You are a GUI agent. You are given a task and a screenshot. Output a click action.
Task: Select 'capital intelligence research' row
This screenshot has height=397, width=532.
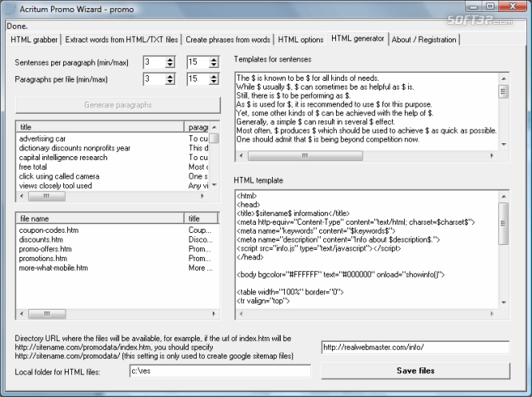pyautogui.click(x=112, y=158)
